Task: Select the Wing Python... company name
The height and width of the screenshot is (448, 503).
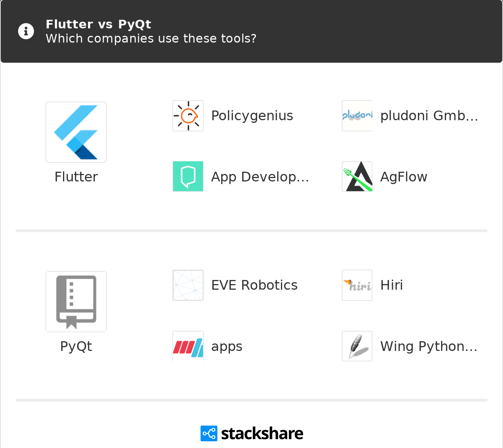Action: (x=429, y=346)
